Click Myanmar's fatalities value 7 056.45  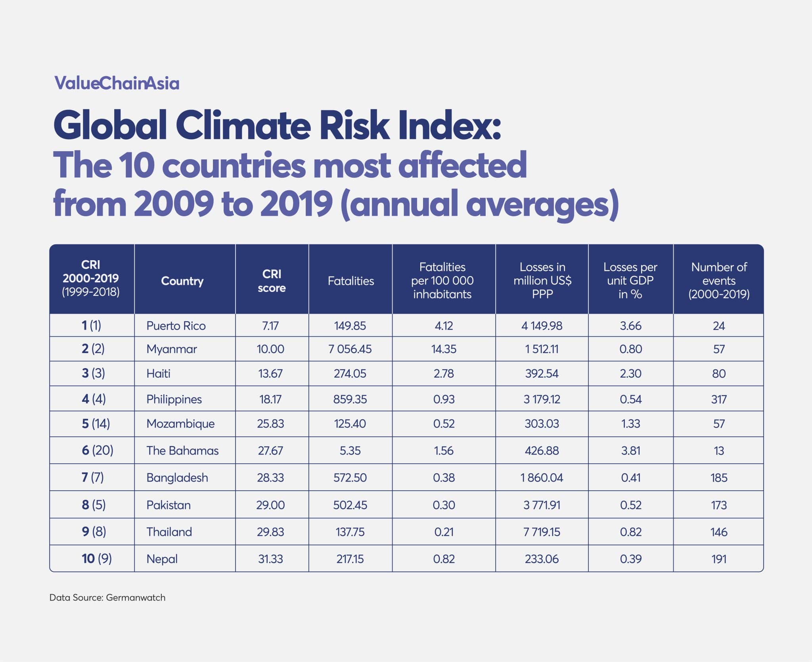pos(350,349)
